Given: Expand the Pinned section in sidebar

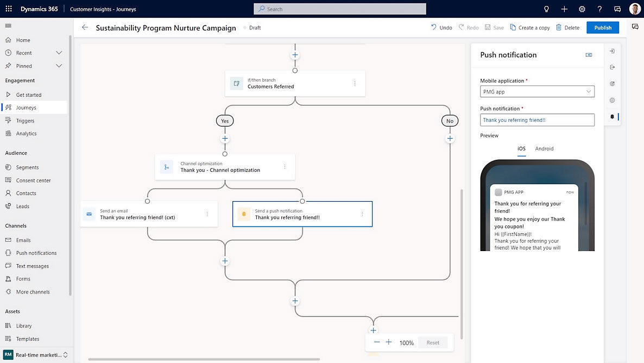Looking at the screenshot, I should tap(59, 66).
